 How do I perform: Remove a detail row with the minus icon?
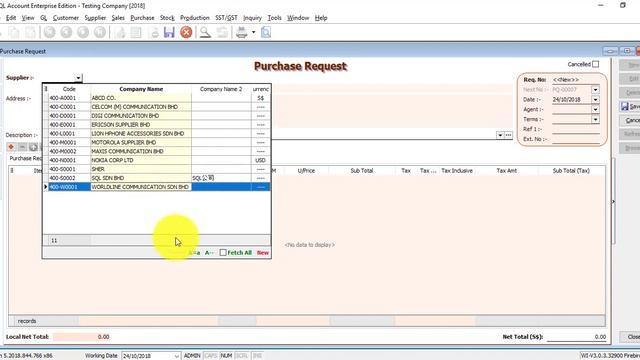tap(22, 147)
